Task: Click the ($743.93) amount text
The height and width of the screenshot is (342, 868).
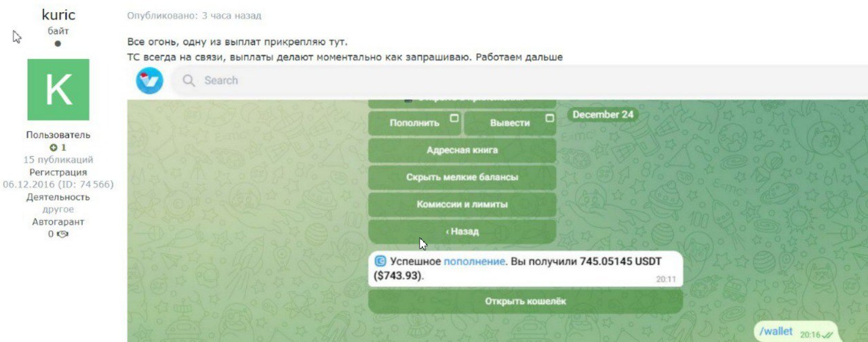Action: [x=398, y=276]
